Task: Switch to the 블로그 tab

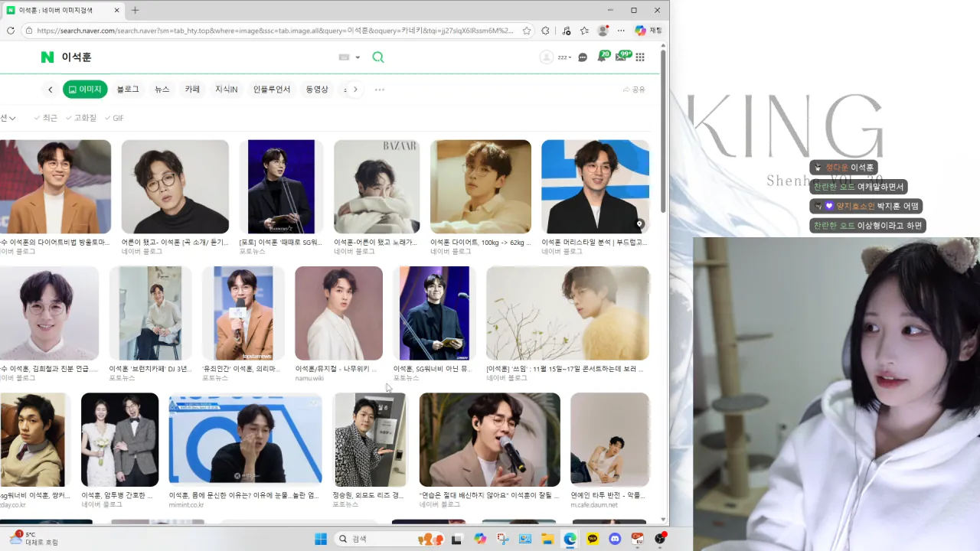Action: click(x=128, y=90)
